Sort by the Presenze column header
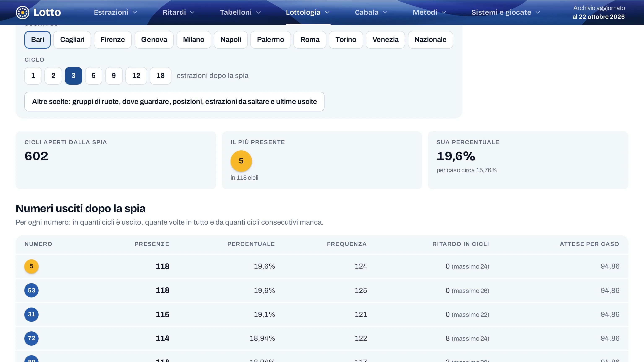The width and height of the screenshot is (644, 362). click(x=152, y=244)
